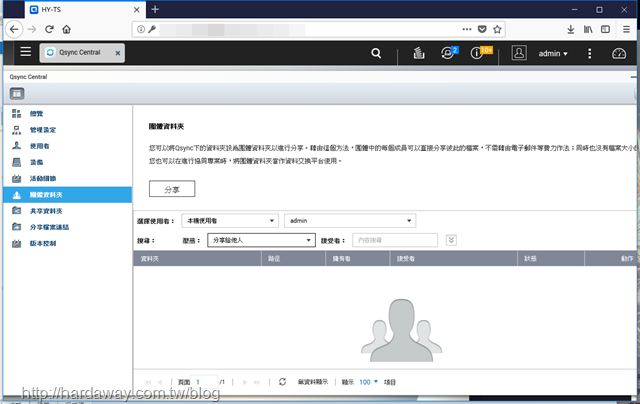Click the 共享資料夾 folder icon in sidebar
Screen dimensions: 640x404
(x=16, y=211)
